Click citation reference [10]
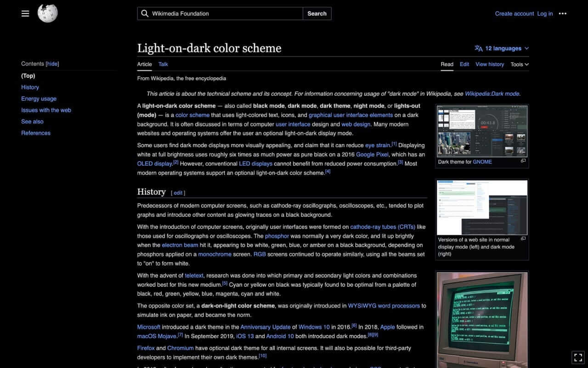Screen dimensions: 588x368 tap(263, 356)
